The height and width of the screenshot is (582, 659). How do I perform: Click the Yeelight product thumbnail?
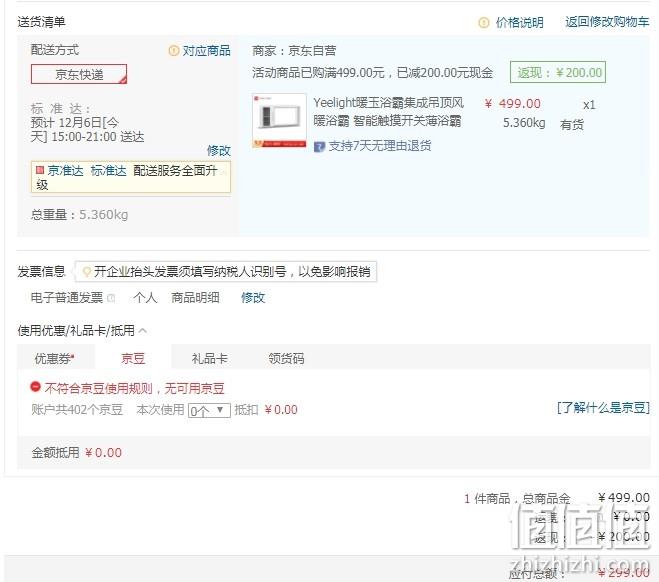tap(279, 121)
